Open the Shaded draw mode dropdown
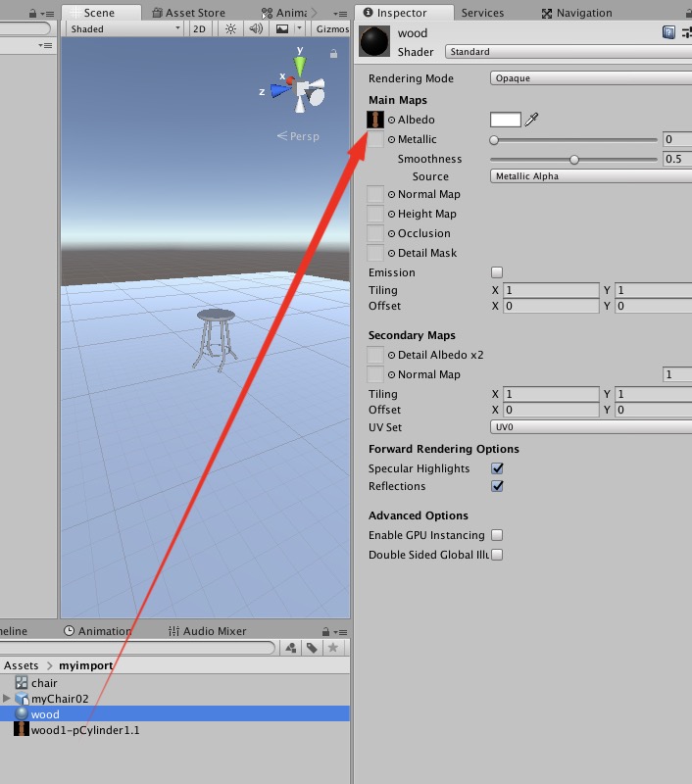This screenshot has height=784, width=692. (x=125, y=29)
